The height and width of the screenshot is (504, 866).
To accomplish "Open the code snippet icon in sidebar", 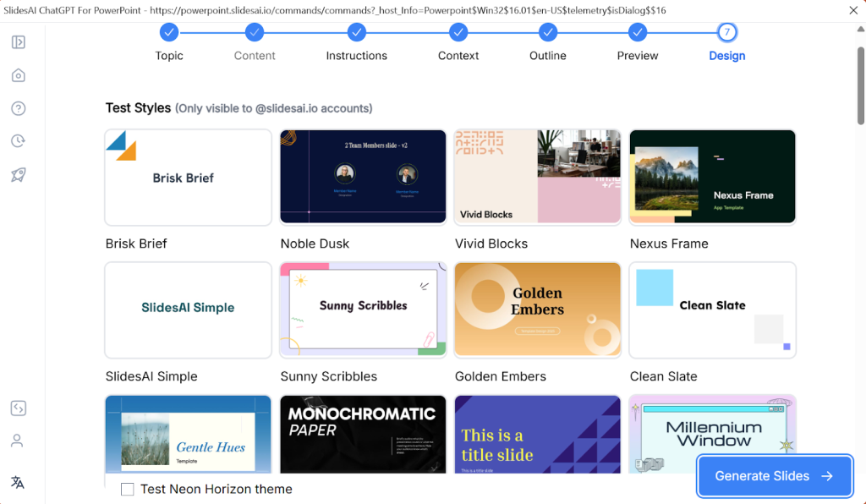I will [x=18, y=408].
